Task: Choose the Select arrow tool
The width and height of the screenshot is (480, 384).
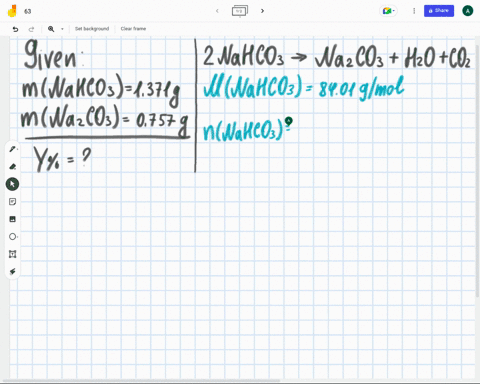Action: point(12,184)
